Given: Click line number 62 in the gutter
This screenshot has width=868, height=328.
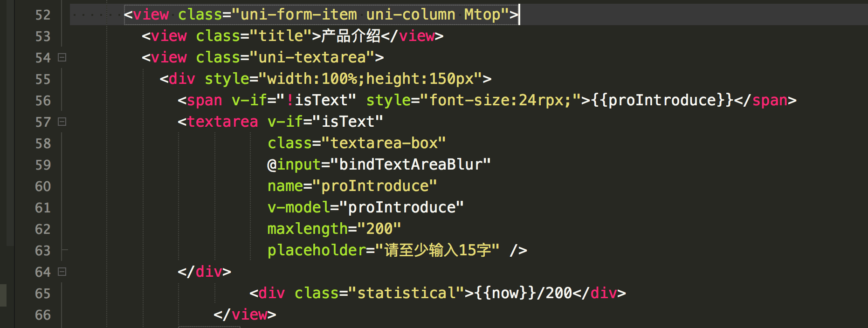Looking at the screenshot, I should click(43, 229).
